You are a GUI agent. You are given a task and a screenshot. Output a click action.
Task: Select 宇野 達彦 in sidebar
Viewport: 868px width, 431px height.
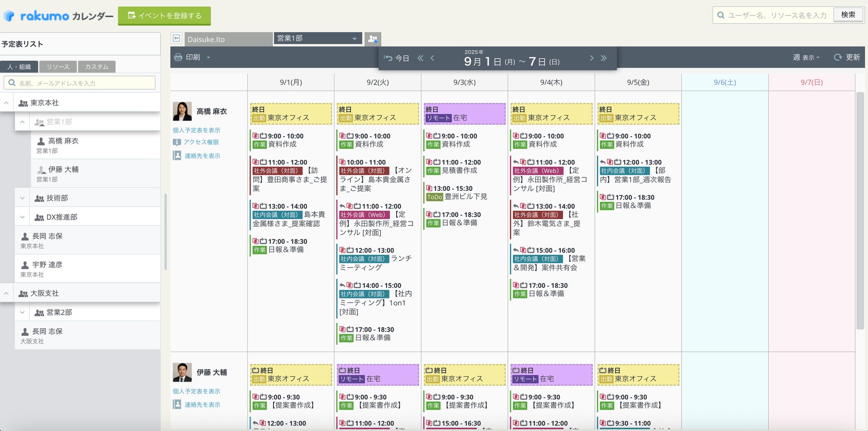[x=88, y=269]
